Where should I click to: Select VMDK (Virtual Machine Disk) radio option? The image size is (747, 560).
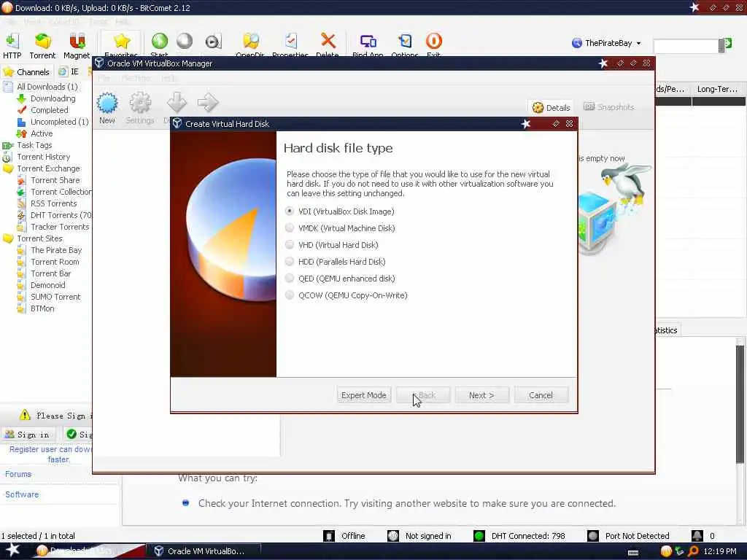point(289,228)
